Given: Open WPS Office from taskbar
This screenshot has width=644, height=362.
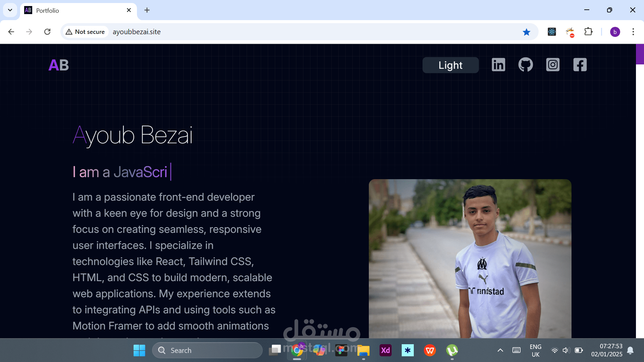Looking at the screenshot, I should [x=430, y=350].
